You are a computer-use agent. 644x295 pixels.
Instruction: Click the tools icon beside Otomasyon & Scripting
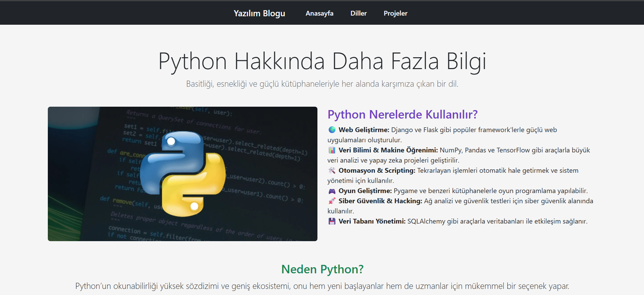click(332, 170)
